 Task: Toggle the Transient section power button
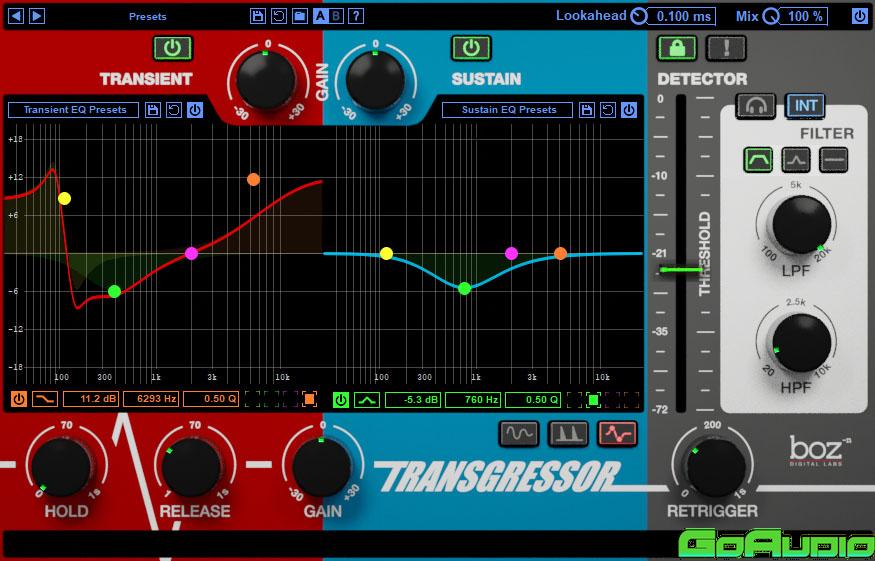(172, 48)
